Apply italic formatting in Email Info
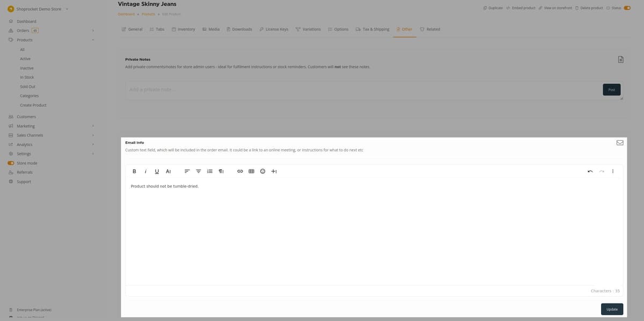Viewport: 644px width, 321px height. pyautogui.click(x=145, y=171)
